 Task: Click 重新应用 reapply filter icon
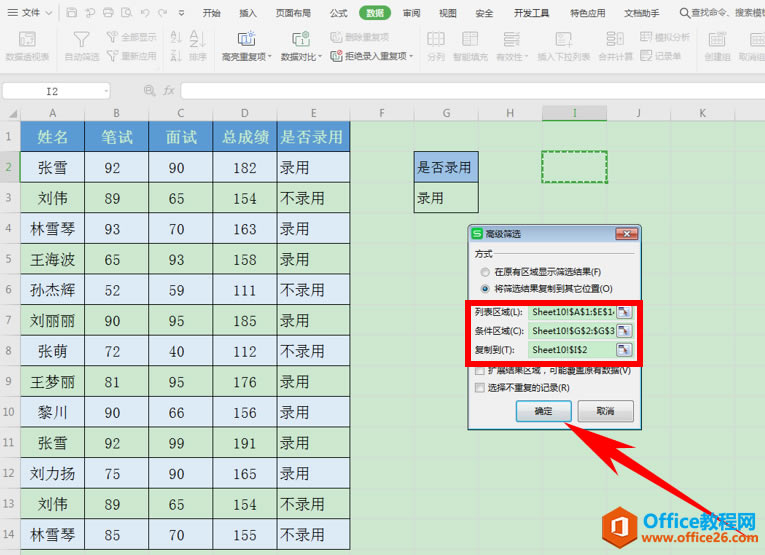click(x=112, y=56)
